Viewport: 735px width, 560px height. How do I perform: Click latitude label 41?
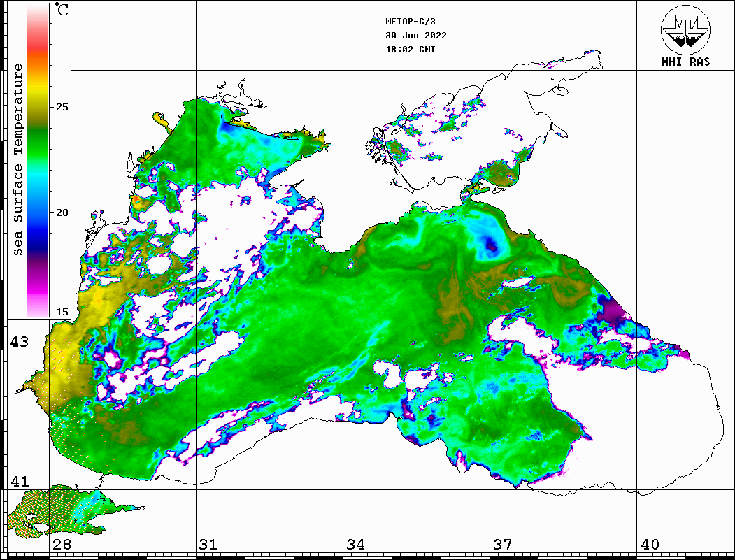[20, 481]
